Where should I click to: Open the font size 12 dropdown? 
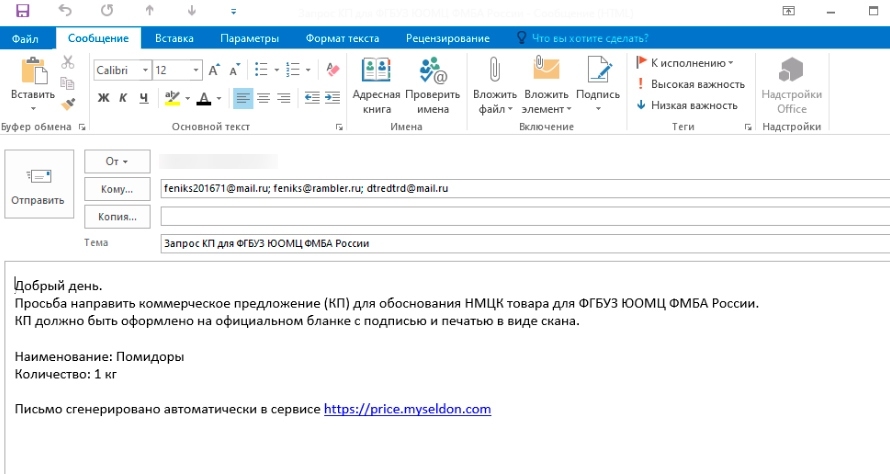pos(196,70)
